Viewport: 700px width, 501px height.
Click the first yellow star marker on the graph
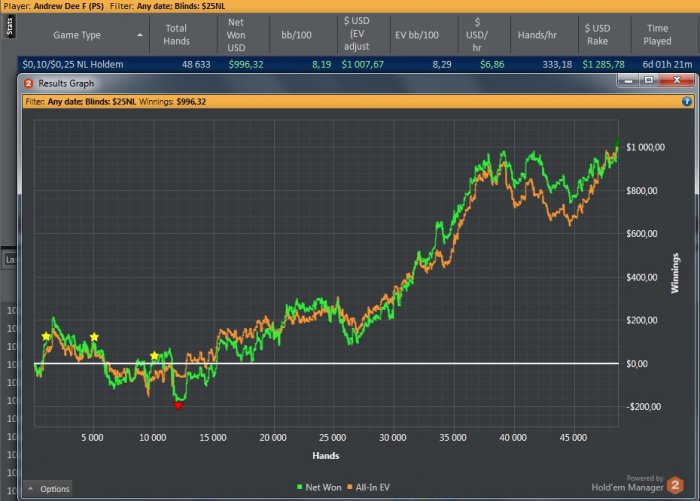tap(46, 337)
